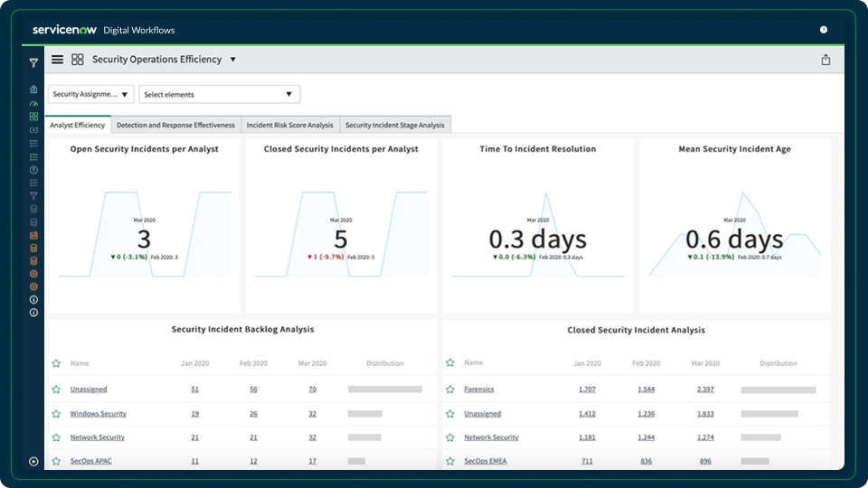The height and width of the screenshot is (488, 868).
Task: Expand the Security Operations Efficiency title dropdown
Action: (x=232, y=60)
